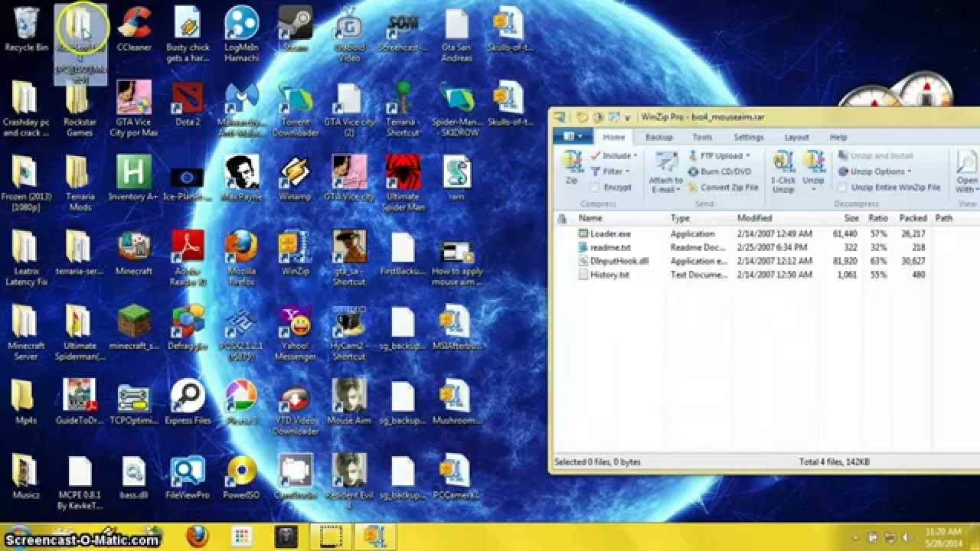Open the Open With dropdown
Image resolution: width=980 pixels, height=551 pixels.
tap(967, 171)
